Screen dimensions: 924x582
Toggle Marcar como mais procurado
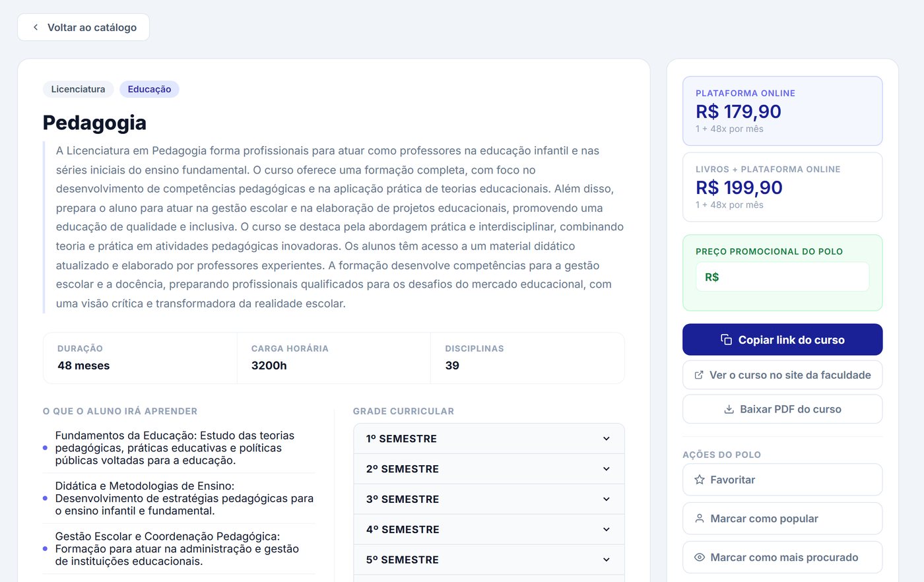782,558
